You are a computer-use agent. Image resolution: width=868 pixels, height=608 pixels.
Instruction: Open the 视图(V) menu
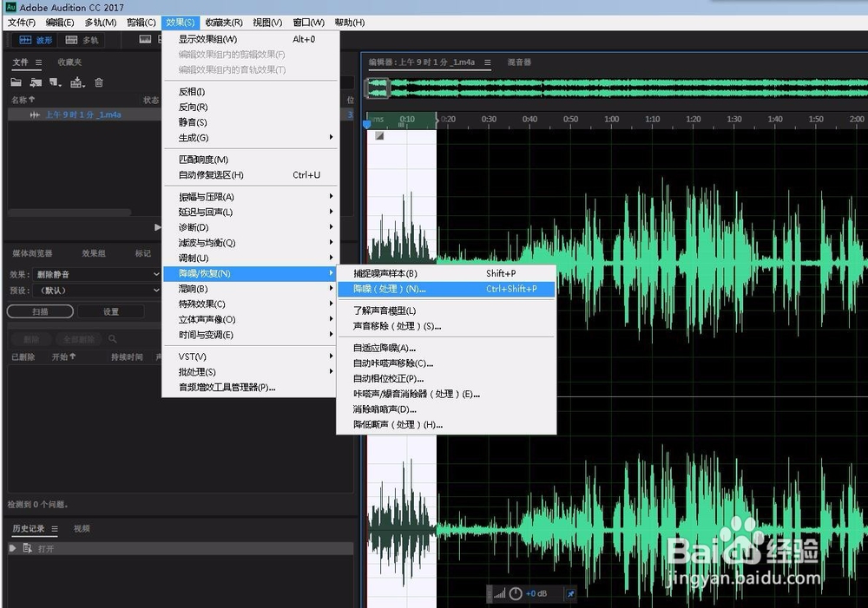[x=267, y=23]
